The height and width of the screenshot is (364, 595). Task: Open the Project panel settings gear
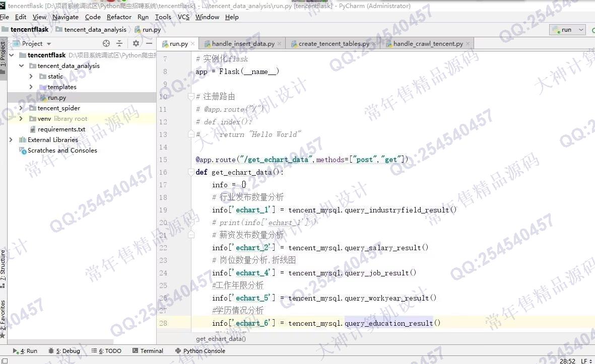[136, 43]
